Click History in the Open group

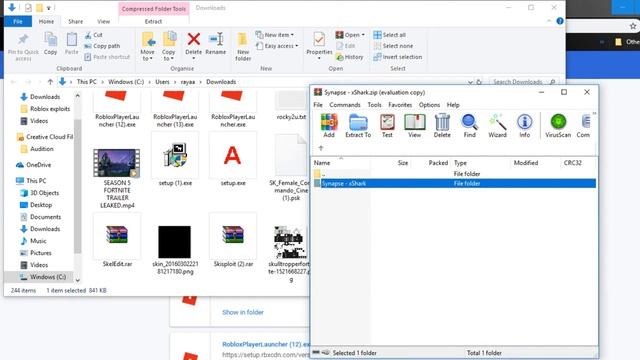click(349, 57)
